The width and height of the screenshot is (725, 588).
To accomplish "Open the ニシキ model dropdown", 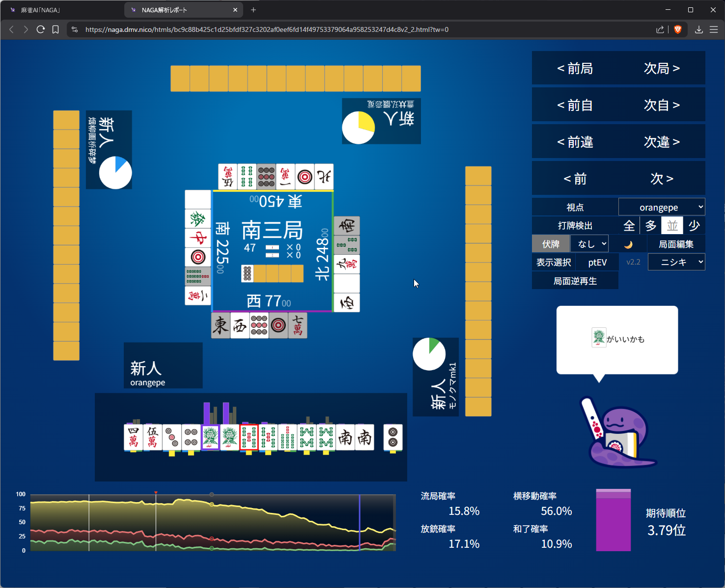I will (676, 262).
